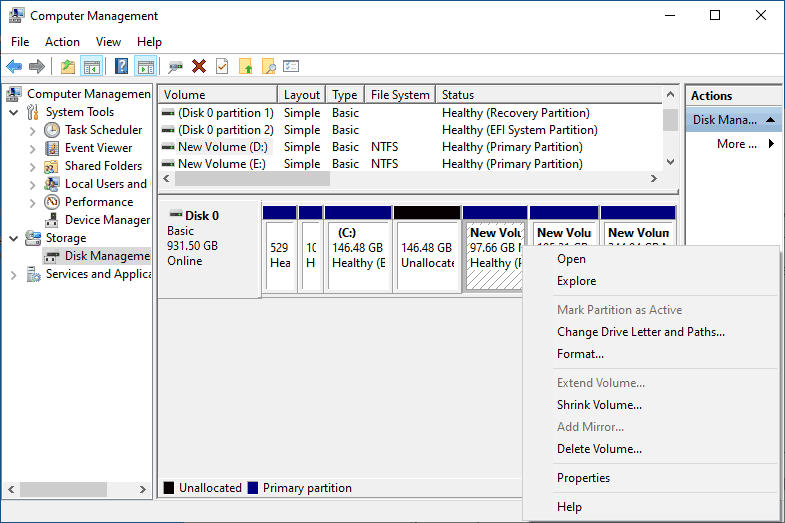Click the System Tools wrench icon
The image size is (785, 523).
[x=33, y=112]
